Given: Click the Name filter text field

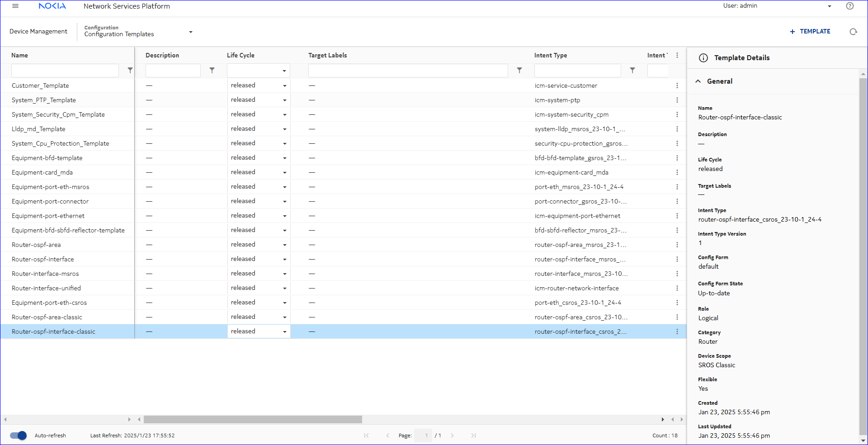Looking at the screenshot, I should (65, 71).
